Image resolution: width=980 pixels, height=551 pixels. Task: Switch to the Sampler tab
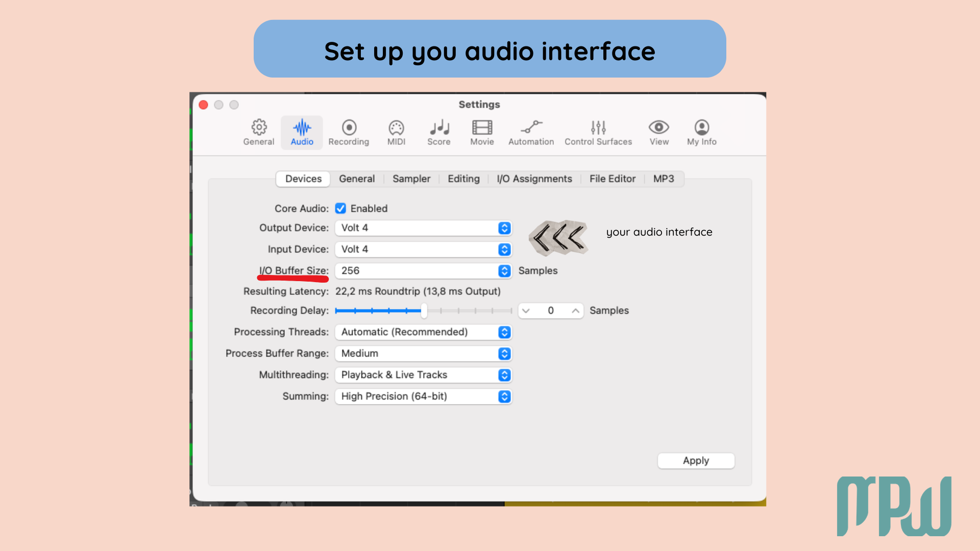pyautogui.click(x=411, y=179)
